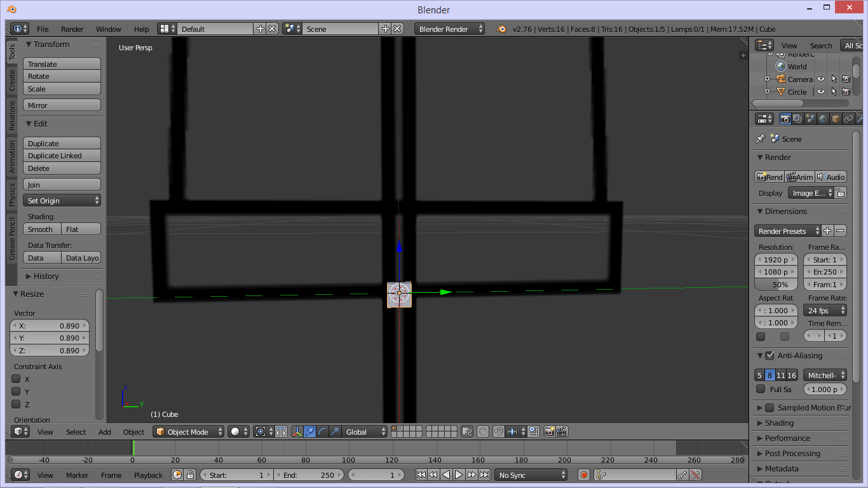Click the OpenGL render image camera icon

point(550,431)
